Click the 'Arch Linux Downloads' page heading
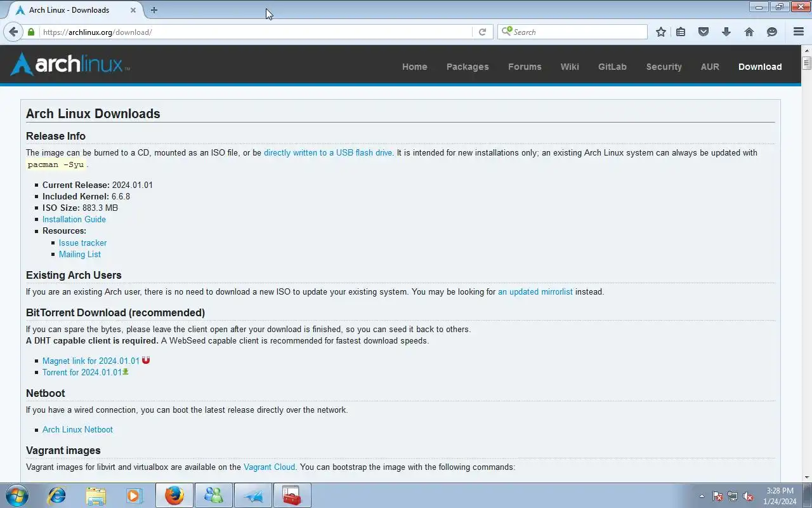Screen dimensions: 812x508 click(93, 114)
